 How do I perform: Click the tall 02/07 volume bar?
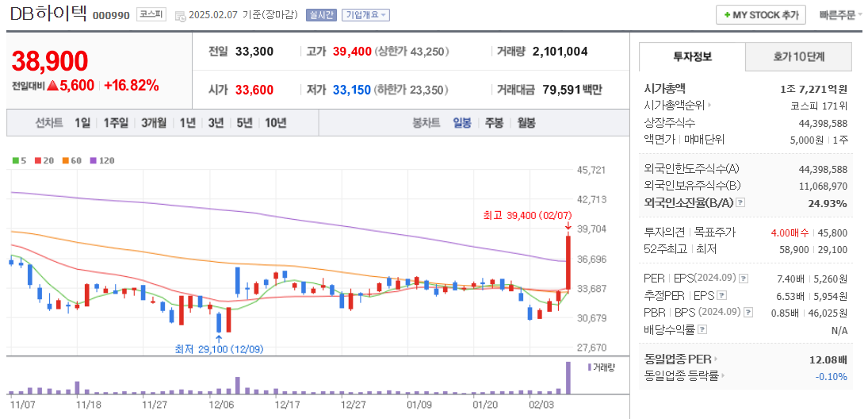point(568,378)
